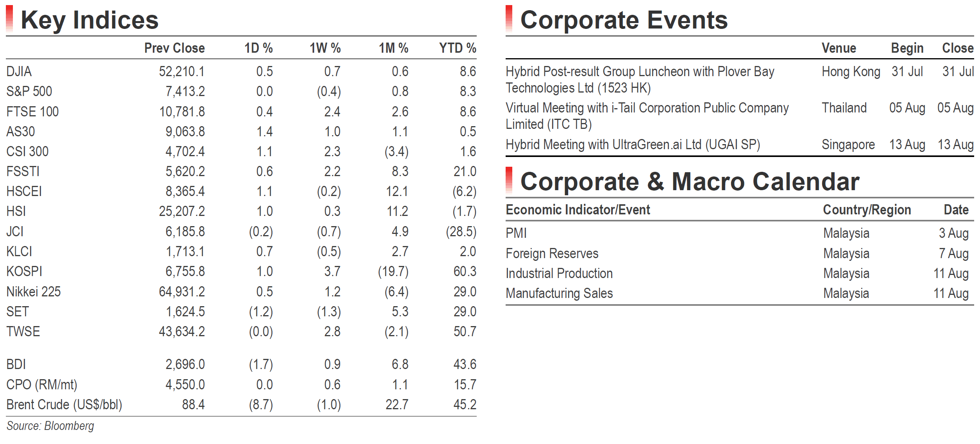Click the KOSPI Prev Close value 6,755.8

tap(185, 271)
